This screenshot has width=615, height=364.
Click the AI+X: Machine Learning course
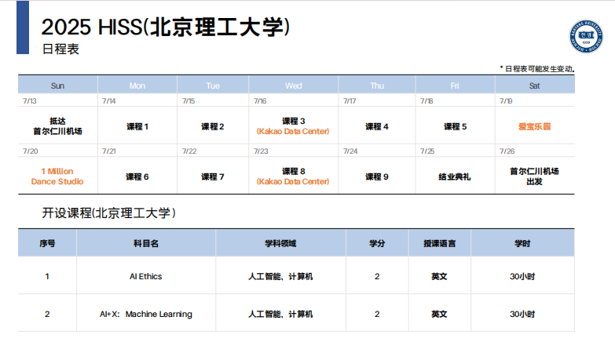click(x=146, y=314)
